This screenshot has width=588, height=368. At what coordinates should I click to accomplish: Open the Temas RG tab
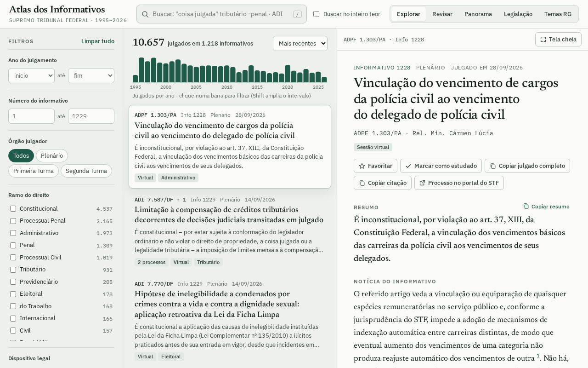pyautogui.click(x=558, y=14)
